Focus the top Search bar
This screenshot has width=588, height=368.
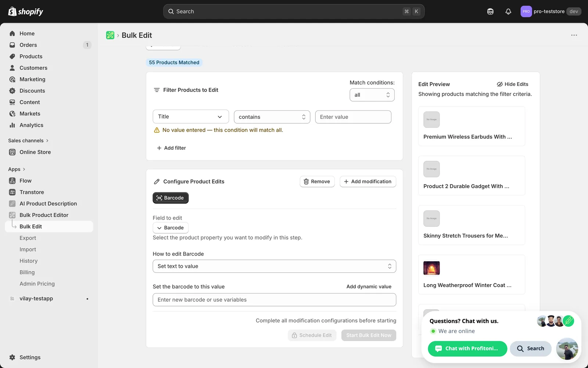click(x=294, y=11)
